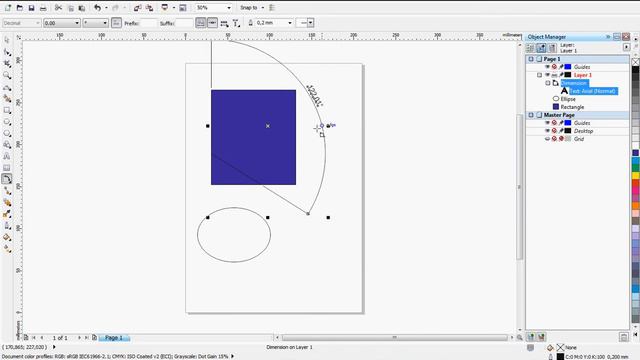The height and width of the screenshot is (360, 640).
Task: Select the Text tool in toolbox
Action: coord(7,156)
